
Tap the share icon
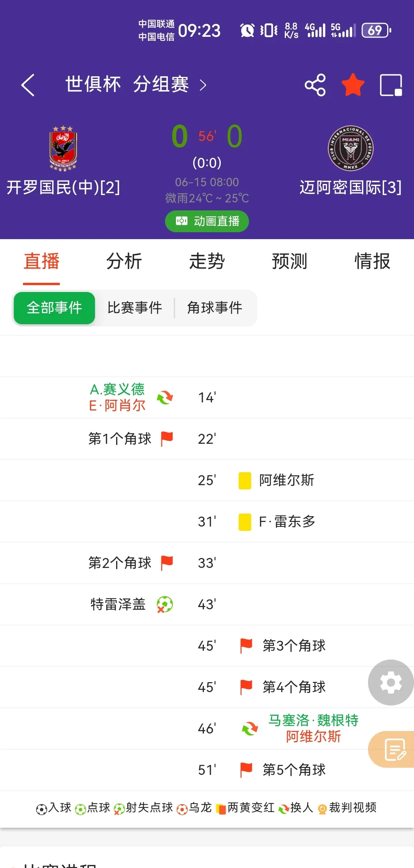coord(314,85)
